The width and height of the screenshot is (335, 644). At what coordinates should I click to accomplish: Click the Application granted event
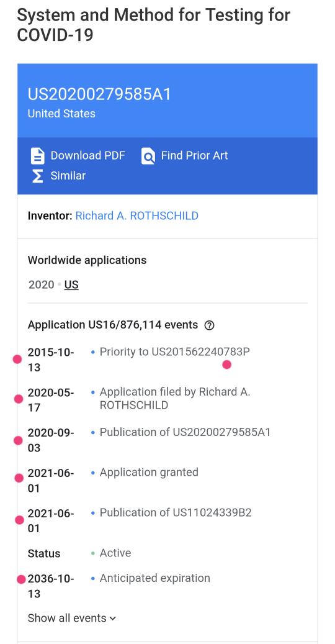149,473
